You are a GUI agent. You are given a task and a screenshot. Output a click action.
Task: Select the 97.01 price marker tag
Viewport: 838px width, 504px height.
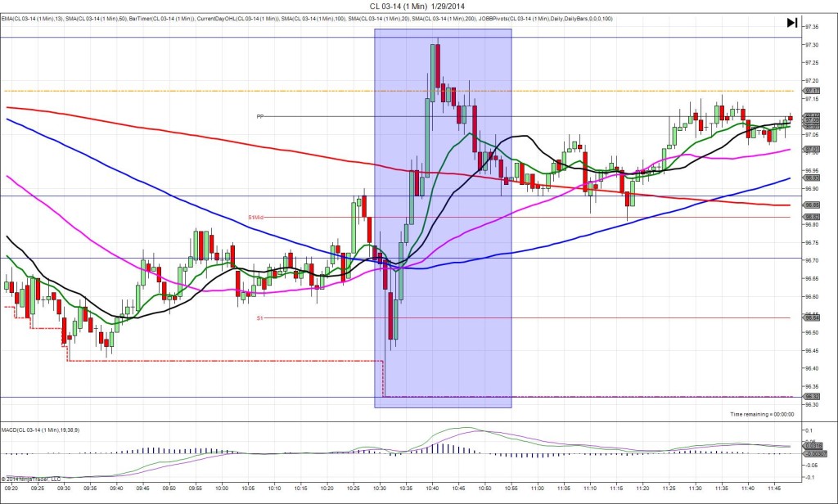click(x=812, y=149)
